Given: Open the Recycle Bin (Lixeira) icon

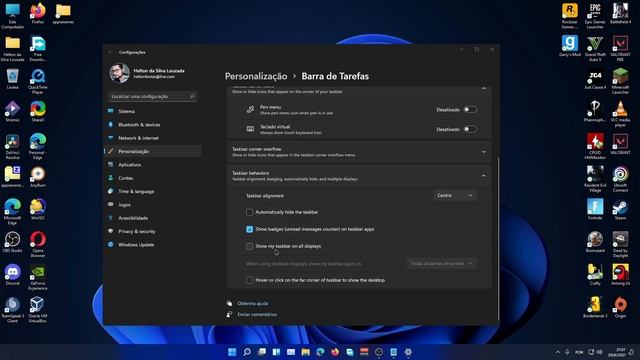Looking at the screenshot, I should pos(12,79).
